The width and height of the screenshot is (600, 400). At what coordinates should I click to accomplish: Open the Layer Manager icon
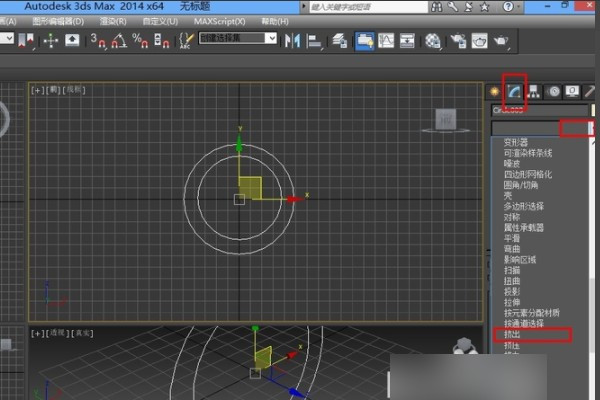(340, 41)
